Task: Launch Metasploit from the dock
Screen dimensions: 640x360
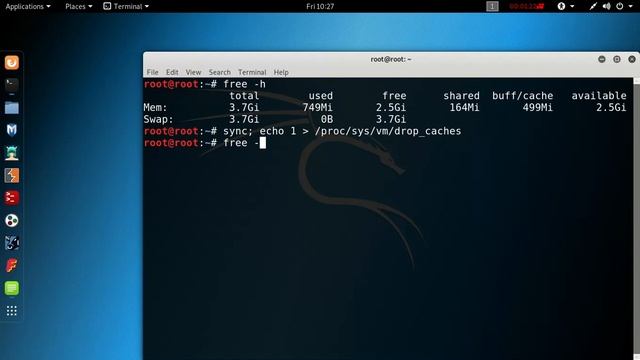Action: 12,130
